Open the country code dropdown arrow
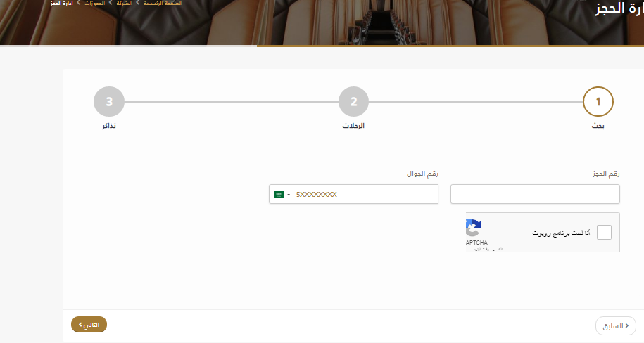The image size is (644, 343). point(289,195)
